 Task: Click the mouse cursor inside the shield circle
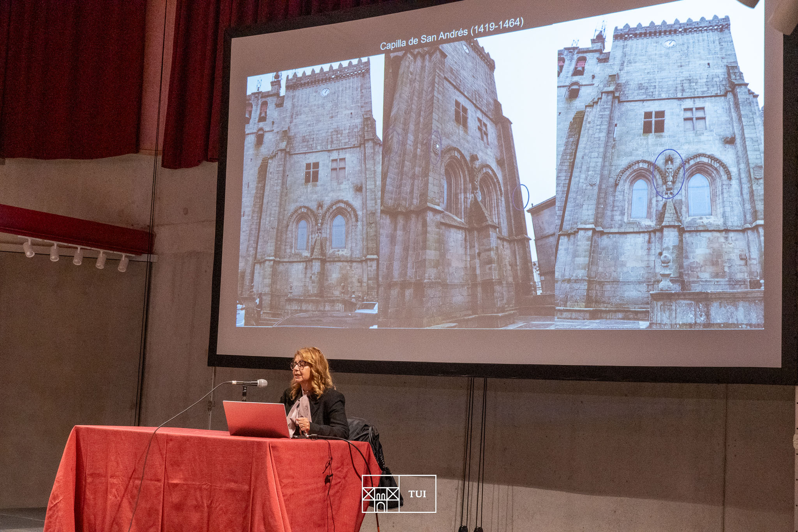pyautogui.click(x=437, y=146)
